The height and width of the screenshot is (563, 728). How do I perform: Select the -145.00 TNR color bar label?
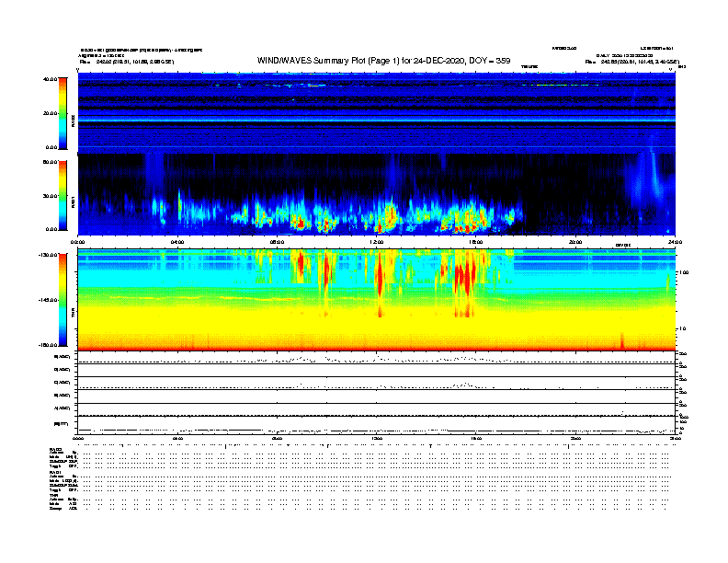click(x=48, y=300)
